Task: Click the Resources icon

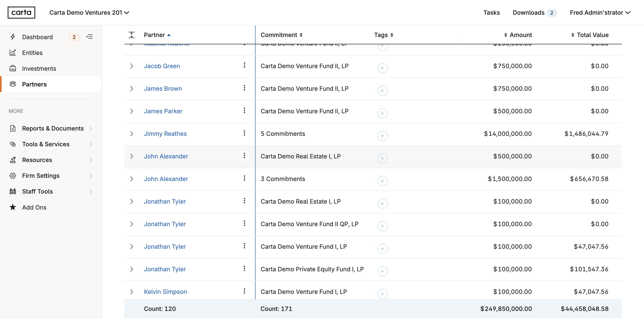Action: tap(13, 160)
